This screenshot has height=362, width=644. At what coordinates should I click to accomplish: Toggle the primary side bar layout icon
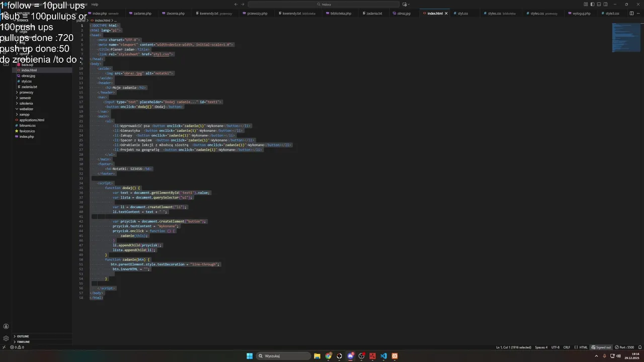tap(593, 4)
